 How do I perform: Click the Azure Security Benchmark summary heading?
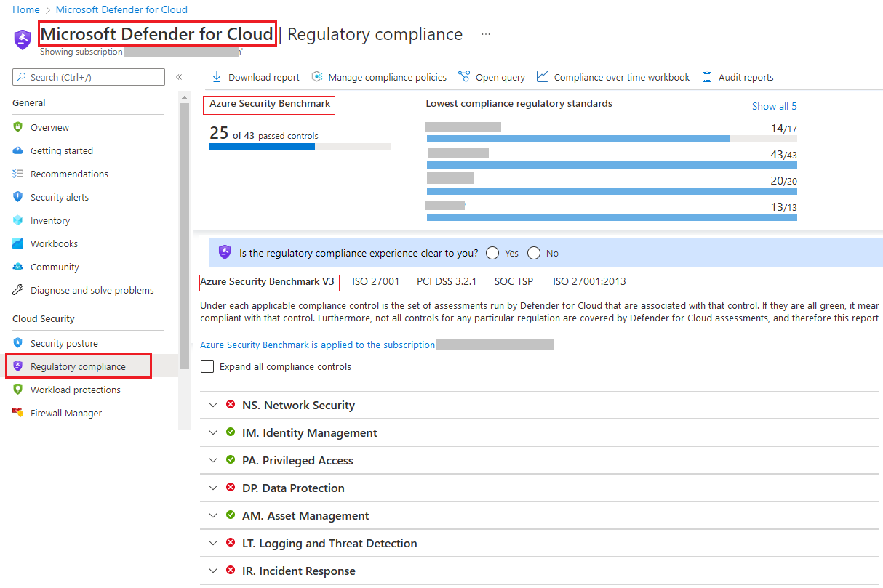click(x=270, y=104)
